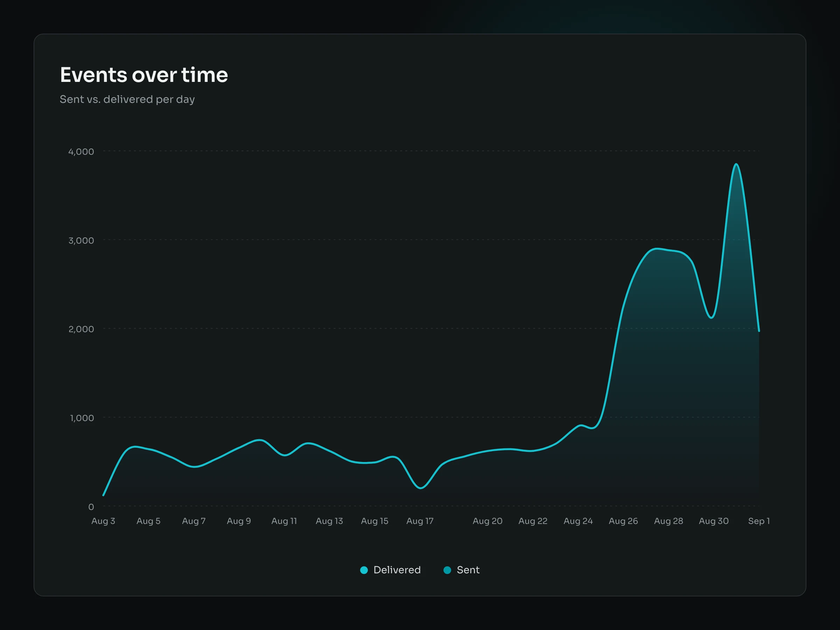Click the Aug 30 x-axis label
The image size is (840, 630).
pos(714,521)
